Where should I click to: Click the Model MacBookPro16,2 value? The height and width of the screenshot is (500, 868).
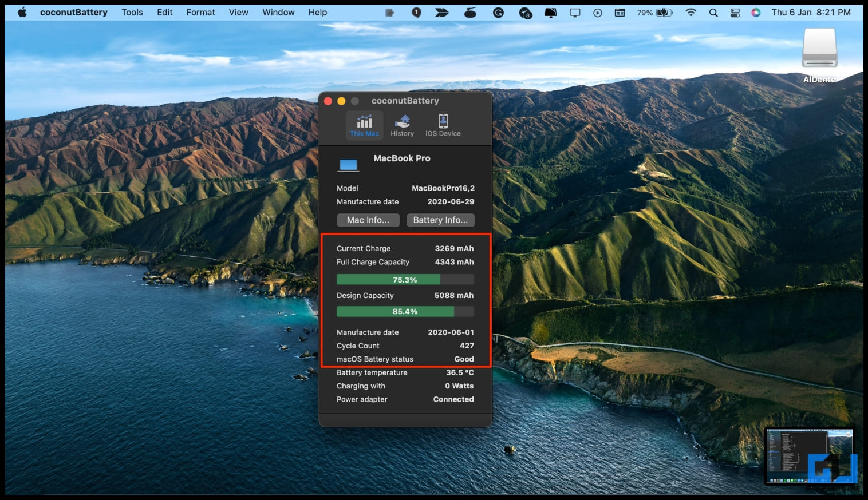click(x=443, y=188)
